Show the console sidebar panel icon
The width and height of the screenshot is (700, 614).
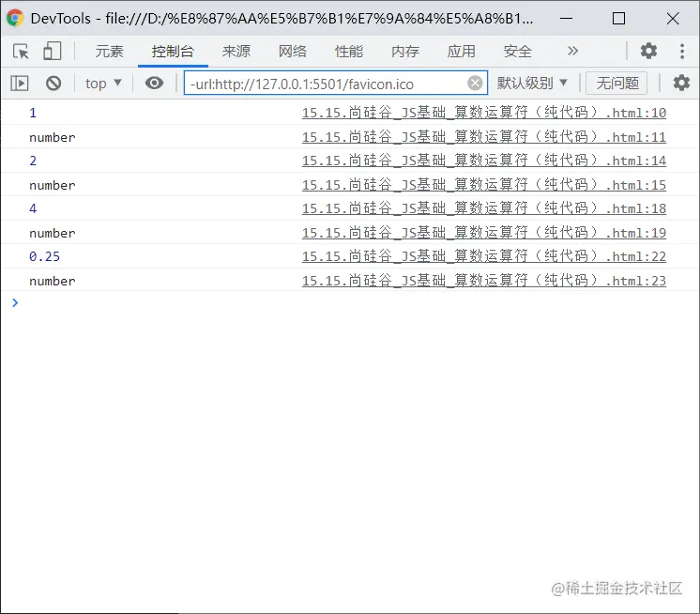click(x=19, y=83)
